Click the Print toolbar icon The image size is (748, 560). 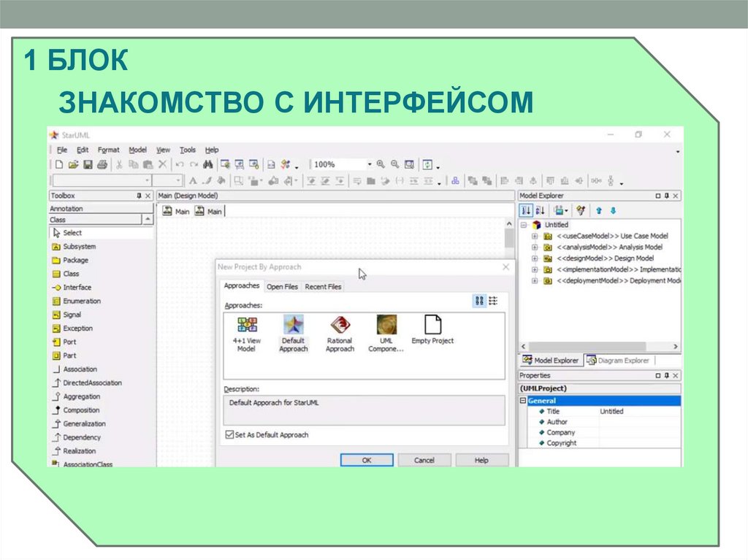(x=102, y=164)
